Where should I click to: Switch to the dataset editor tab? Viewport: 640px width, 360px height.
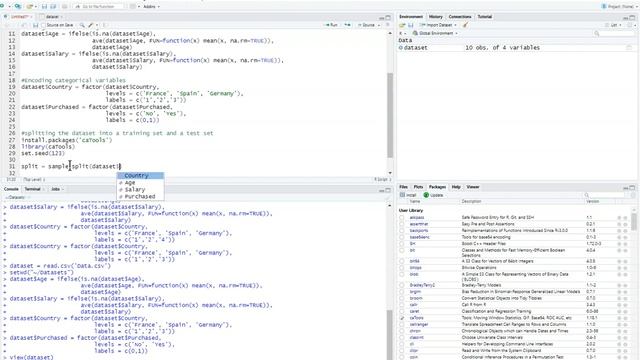(x=52, y=17)
